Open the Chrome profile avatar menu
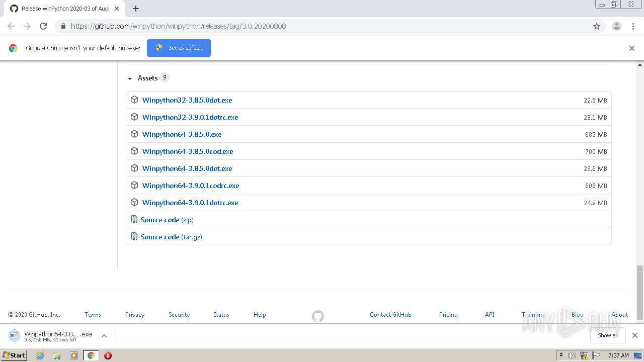Viewport: 644px width, 362px height. point(617,26)
